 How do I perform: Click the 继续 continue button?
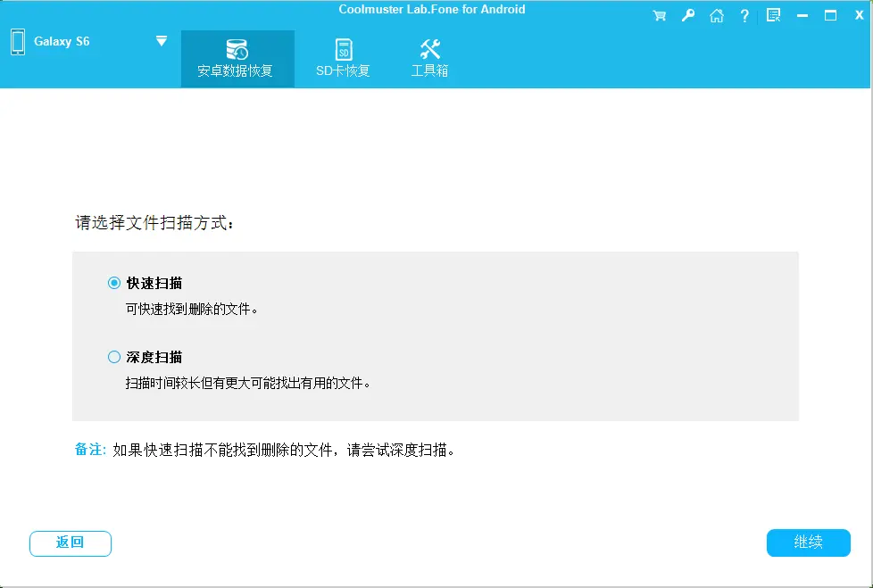point(809,542)
